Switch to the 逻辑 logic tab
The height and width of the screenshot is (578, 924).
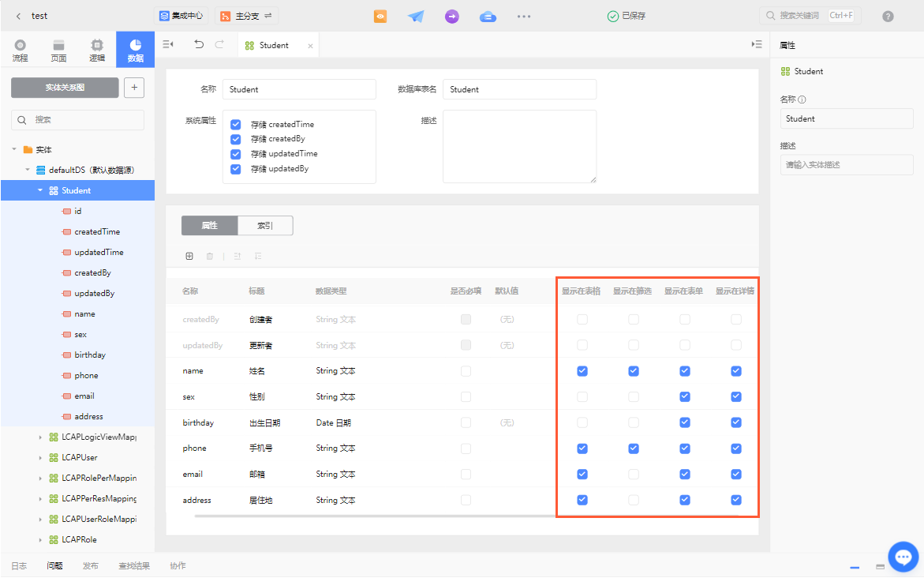(96, 50)
